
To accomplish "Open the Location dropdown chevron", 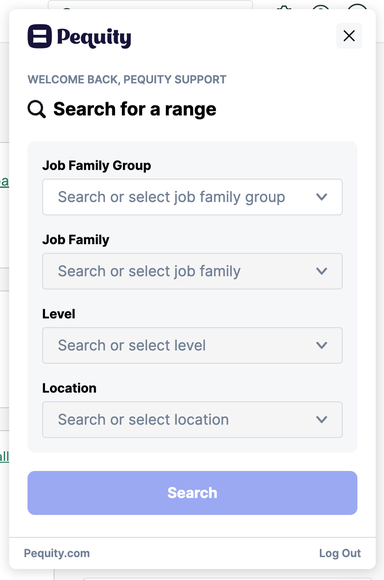I will [x=321, y=419].
